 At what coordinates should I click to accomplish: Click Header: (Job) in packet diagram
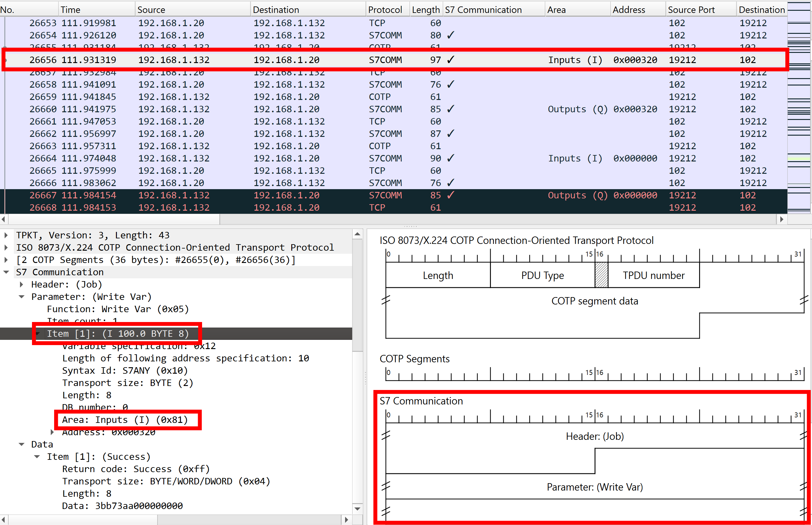(594, 436)
